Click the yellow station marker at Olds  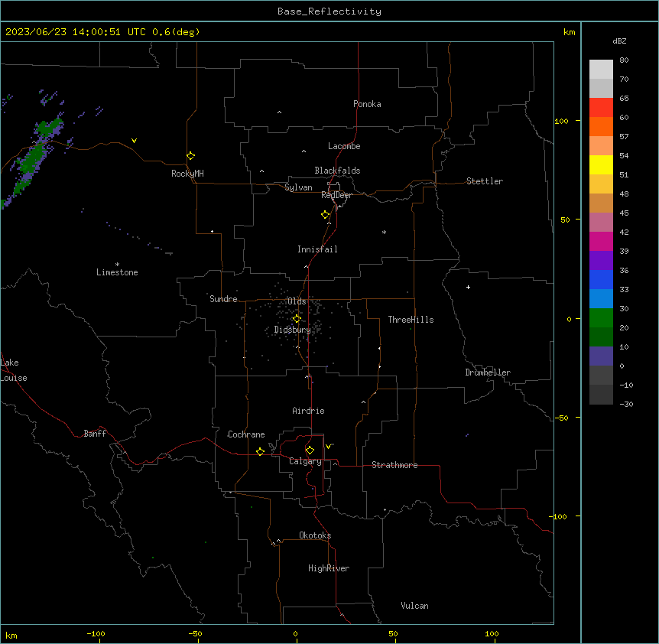297,319
